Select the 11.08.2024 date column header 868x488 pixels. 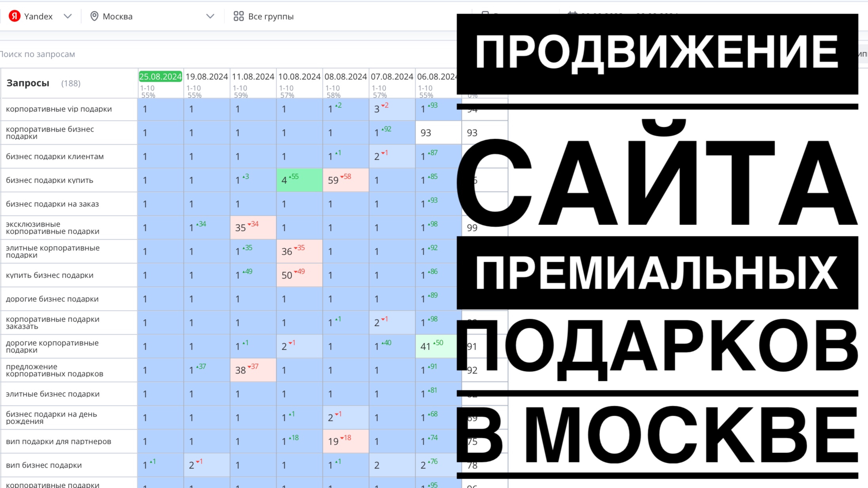click(253, 77)
